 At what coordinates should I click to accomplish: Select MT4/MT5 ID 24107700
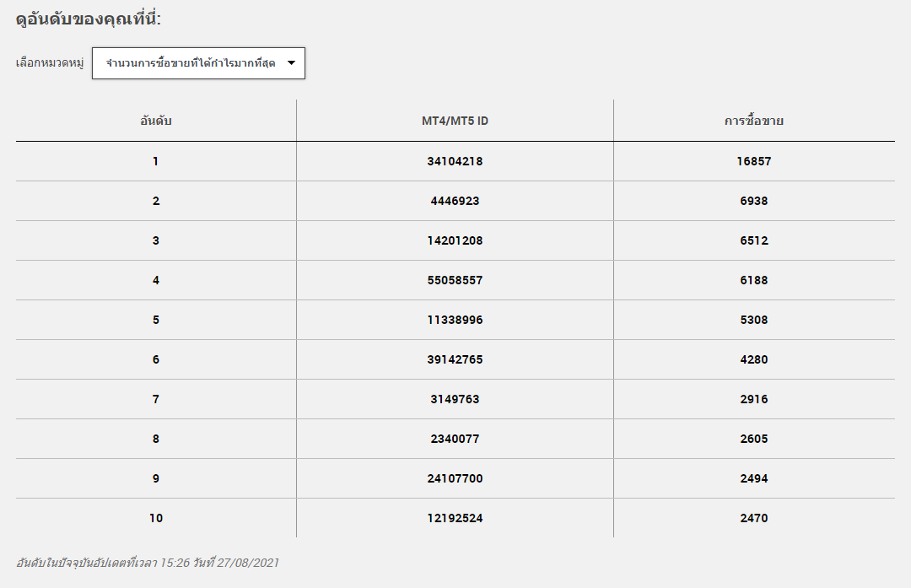pos(455,478)
